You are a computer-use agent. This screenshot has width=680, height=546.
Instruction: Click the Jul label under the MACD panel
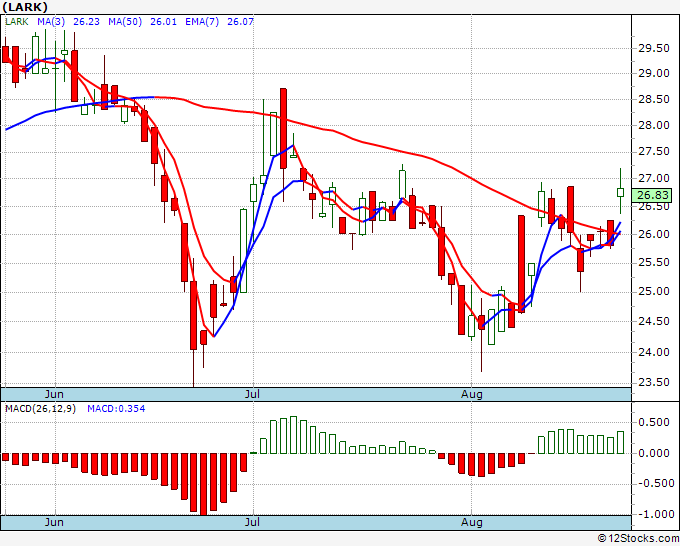coord(252,522)
